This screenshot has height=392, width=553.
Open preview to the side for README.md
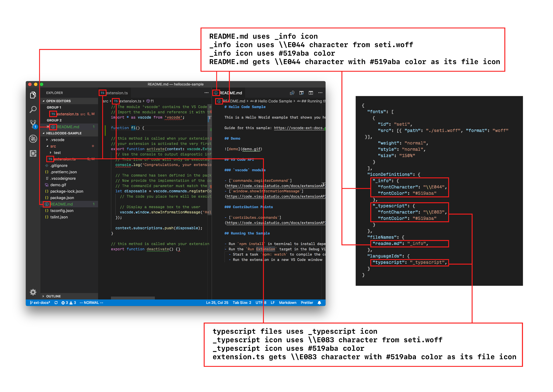coord(302,93)
